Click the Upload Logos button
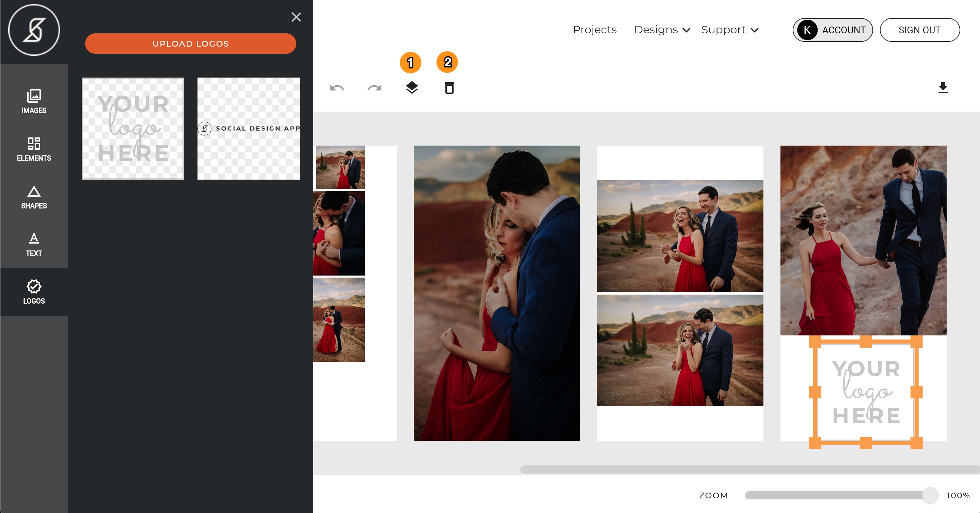980x513 pixels. (x=191, y=44)
